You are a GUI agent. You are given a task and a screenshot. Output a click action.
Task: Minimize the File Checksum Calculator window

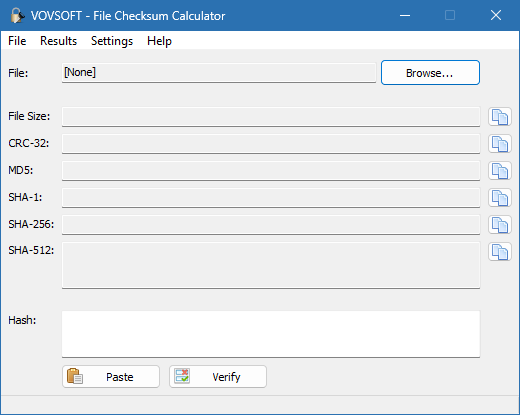pos(405,15)
